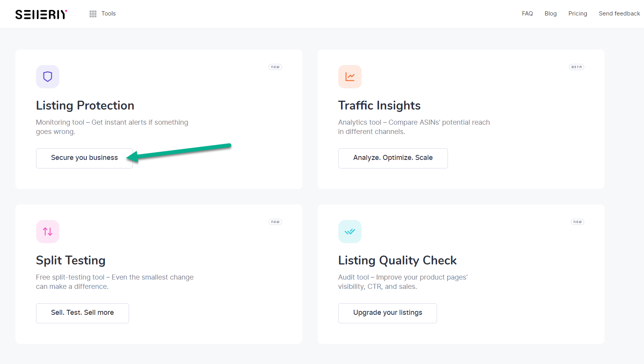Open the Blog link
The image size is (644, 364).
(551, 14)
